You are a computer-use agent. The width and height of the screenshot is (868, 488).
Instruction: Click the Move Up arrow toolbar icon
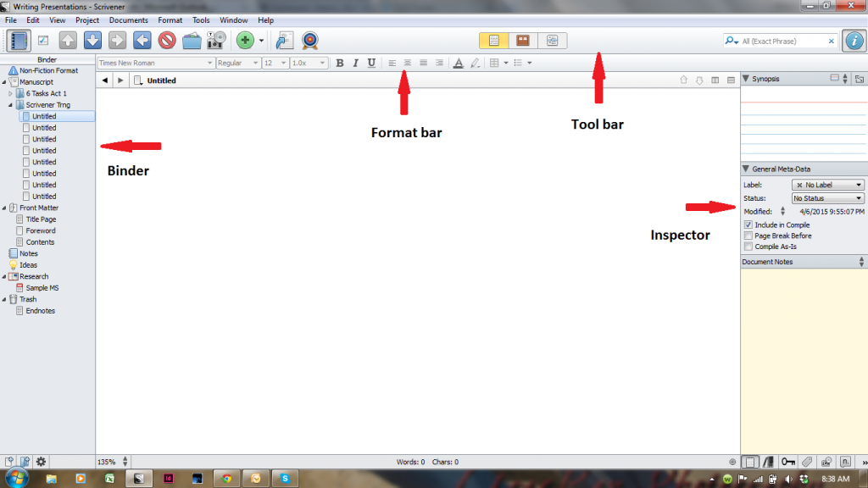pyautogui.click(x=68, y=41)
